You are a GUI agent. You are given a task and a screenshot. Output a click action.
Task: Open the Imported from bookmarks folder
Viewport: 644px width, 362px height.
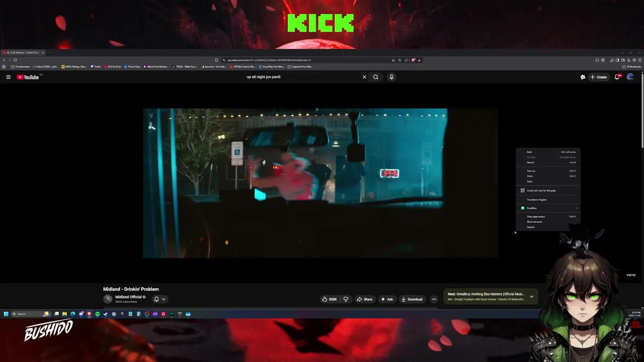[300, 66]
